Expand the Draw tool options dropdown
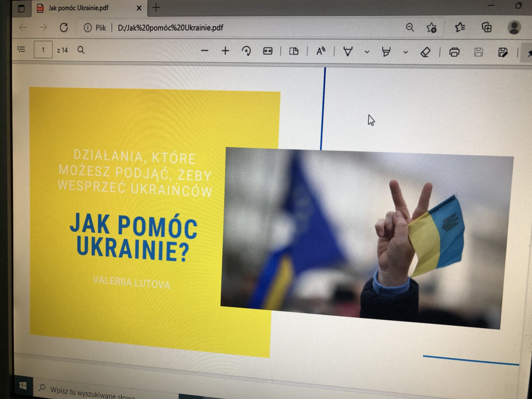Viewport: 532px width, 399px height. coord(367,52)
